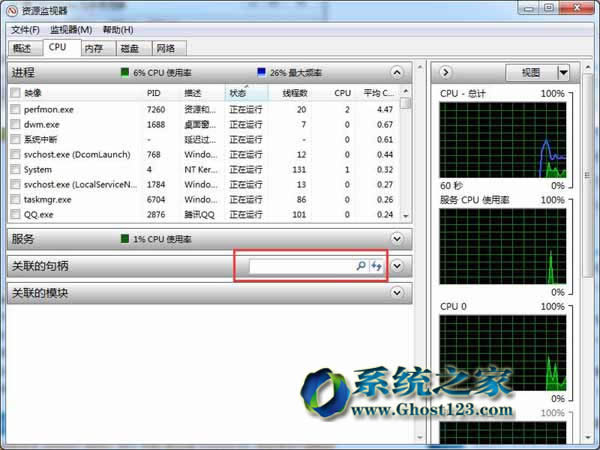Tick the select-all checkbox beside 映像 header

pos(15,93)
